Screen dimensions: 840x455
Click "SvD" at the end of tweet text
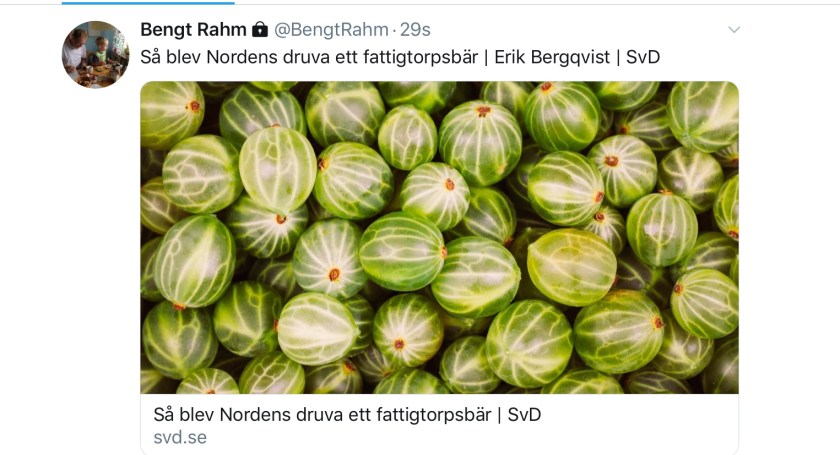point(643,57)
